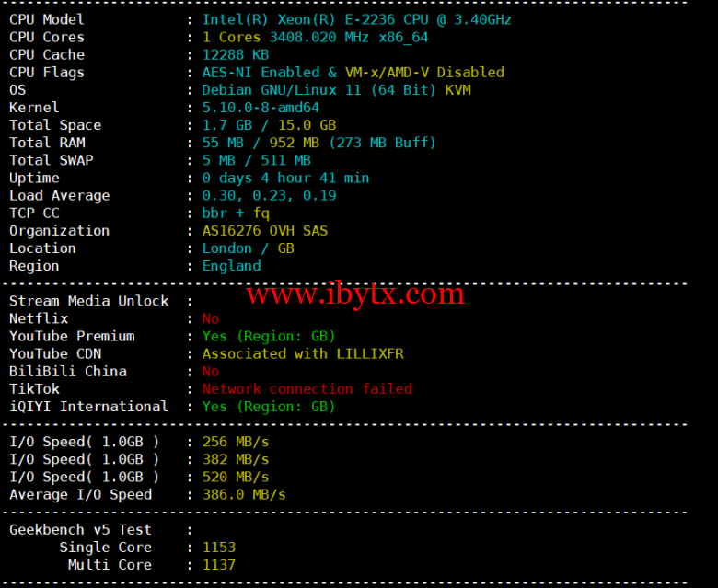Click the bbr + fq TCP CC value
The width and height of the screenshot is (718, 588).
(x=236, y=213)
